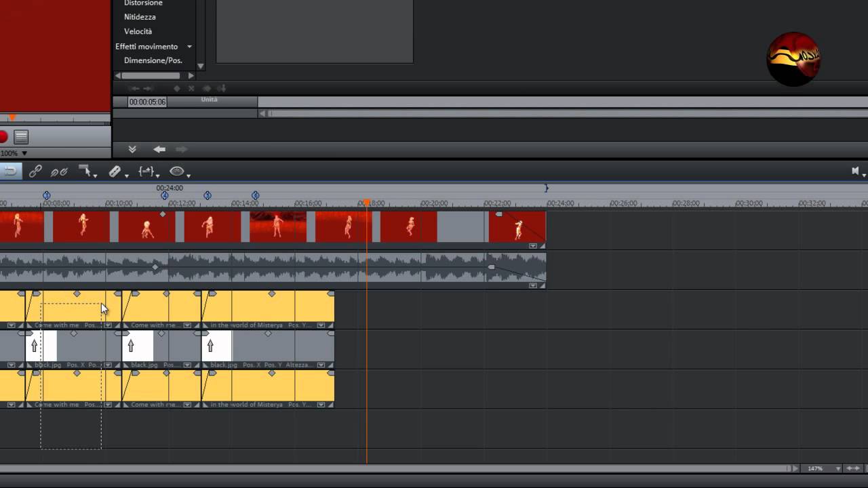Image resolution: width=868 pixels, height=488 pixels.
Task: Click upward arrow on third black.jpg clip
Action: [x=210, y=346]
